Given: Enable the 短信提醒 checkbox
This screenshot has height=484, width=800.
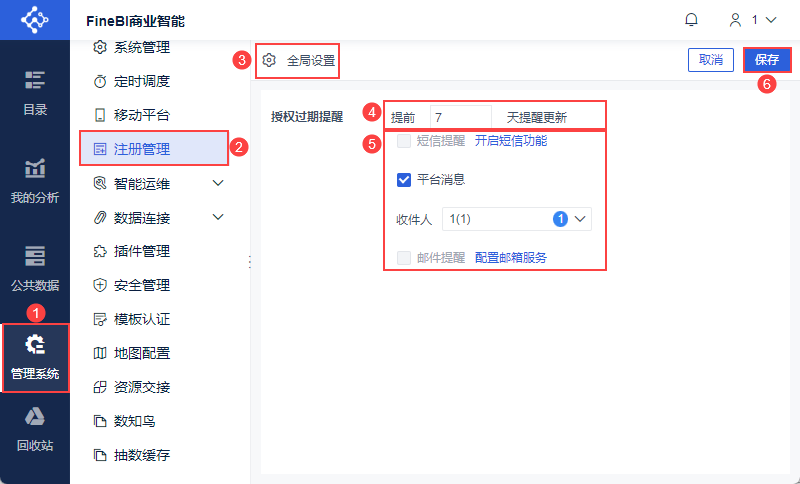Looking at the screenshot, I should pos(404,141).
